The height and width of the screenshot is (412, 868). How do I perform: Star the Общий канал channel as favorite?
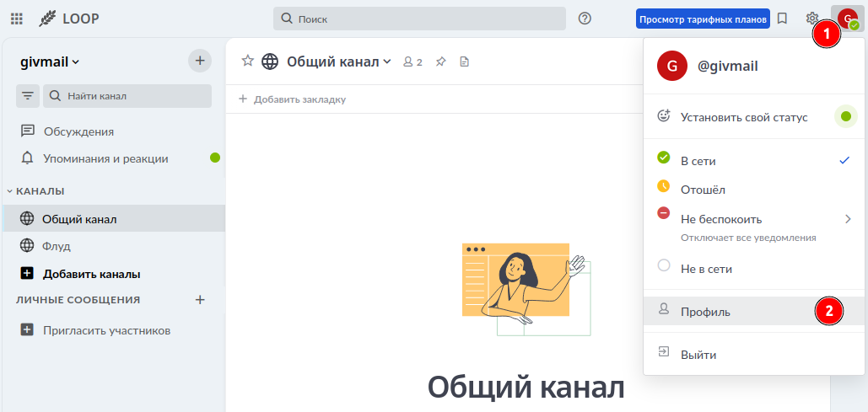coord(248,61)
